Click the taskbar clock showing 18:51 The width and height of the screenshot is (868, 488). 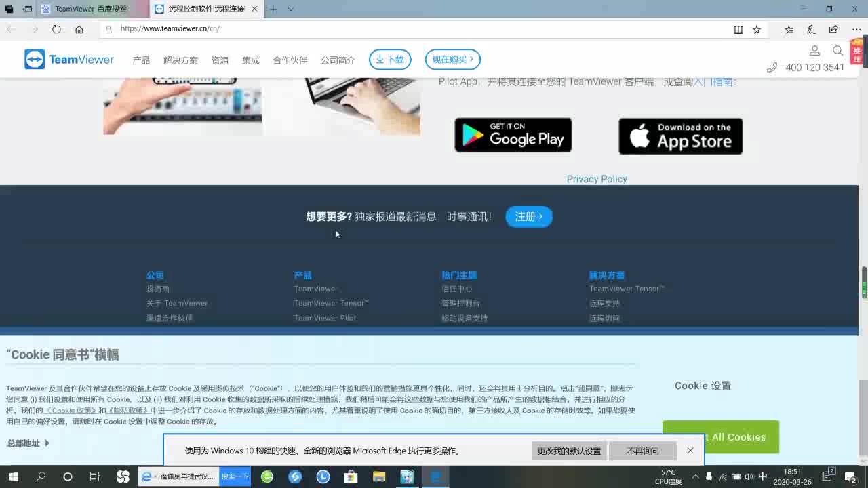[x=791, y=476]
